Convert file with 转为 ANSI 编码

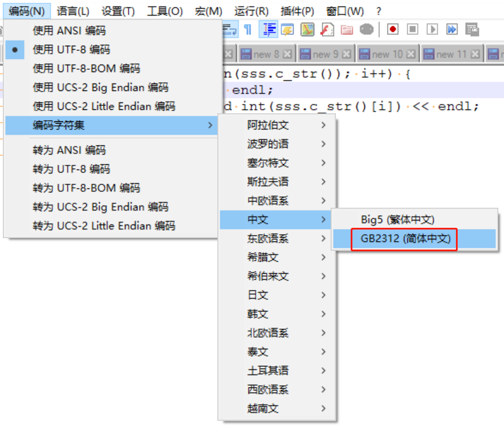point(112,150)
